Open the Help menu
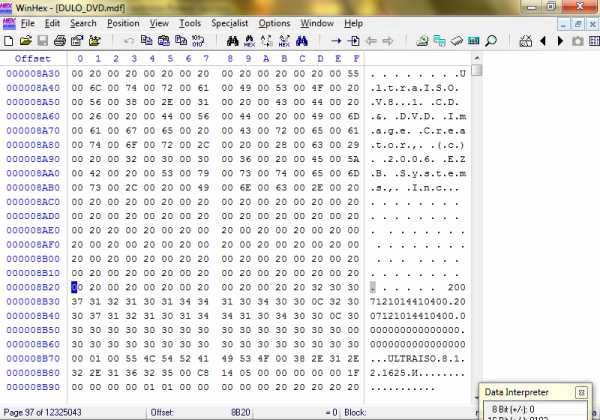Image resolution: width=600 pixels, height=420 pixels. 353,23
